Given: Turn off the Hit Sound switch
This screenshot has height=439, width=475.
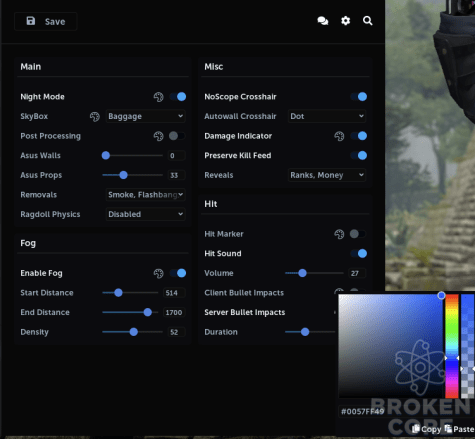Looking at the screenshot, I should tap(359, 253).
